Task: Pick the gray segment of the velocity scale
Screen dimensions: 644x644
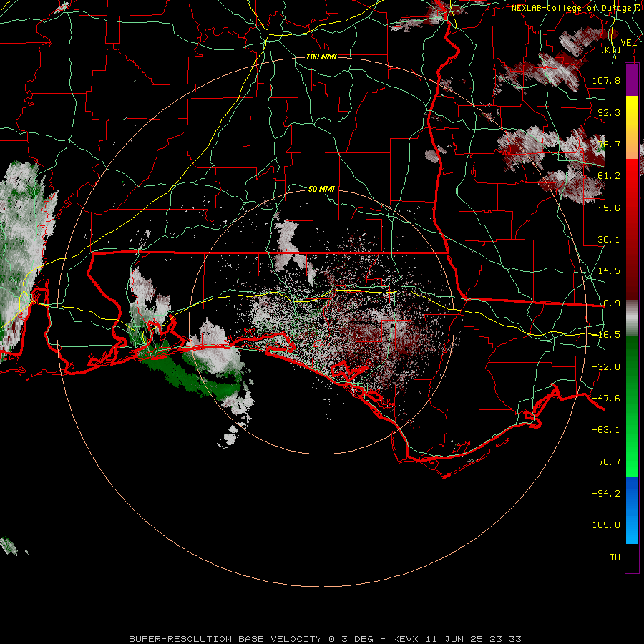Action: point(632,318)
